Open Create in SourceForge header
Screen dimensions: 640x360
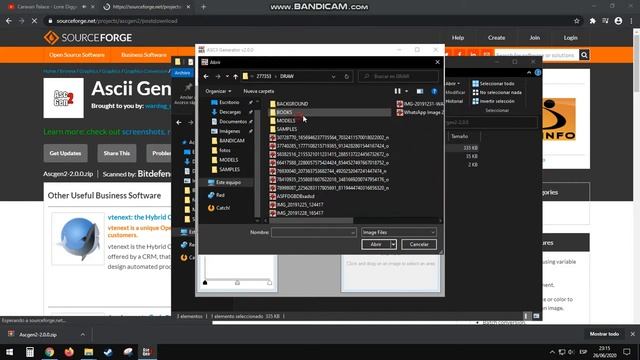coord(496,38)
